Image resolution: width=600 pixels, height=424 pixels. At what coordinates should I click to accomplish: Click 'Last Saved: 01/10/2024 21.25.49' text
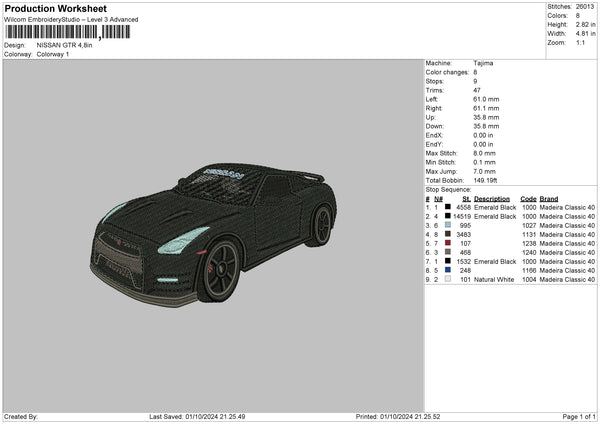(197, 417)
